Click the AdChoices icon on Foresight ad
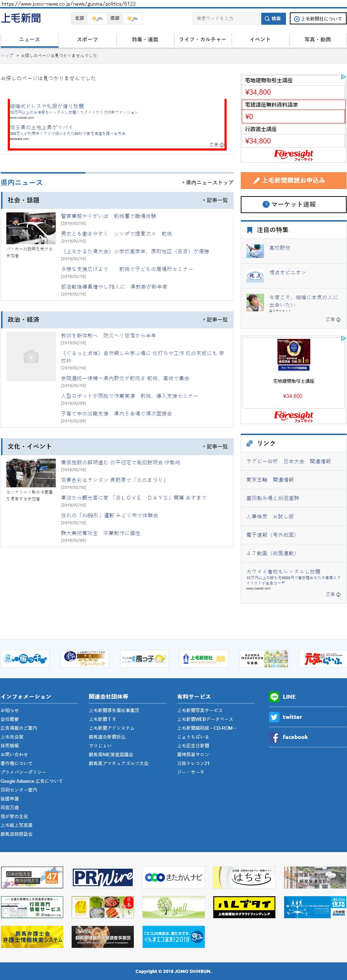347x980 pixels. tap(343, 77)
